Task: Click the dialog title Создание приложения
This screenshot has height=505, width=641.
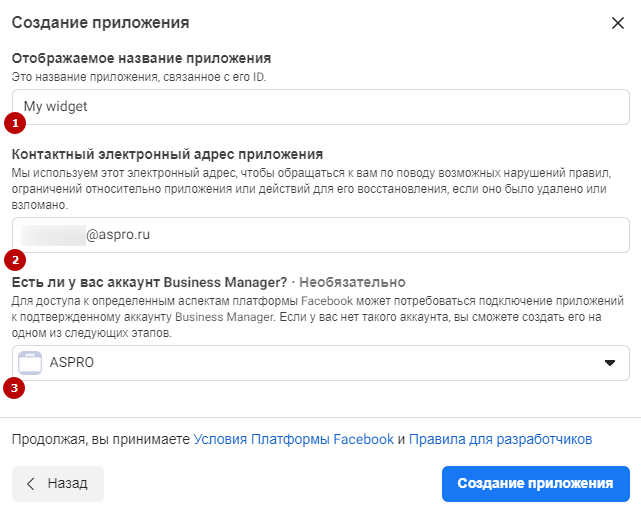Action: 101,22
